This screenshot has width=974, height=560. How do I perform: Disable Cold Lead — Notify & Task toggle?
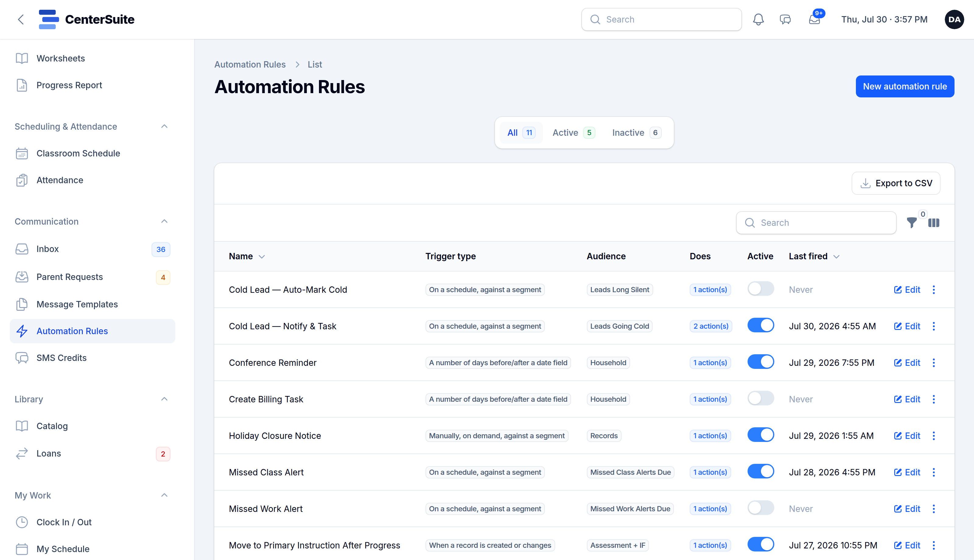pos(761,325)
